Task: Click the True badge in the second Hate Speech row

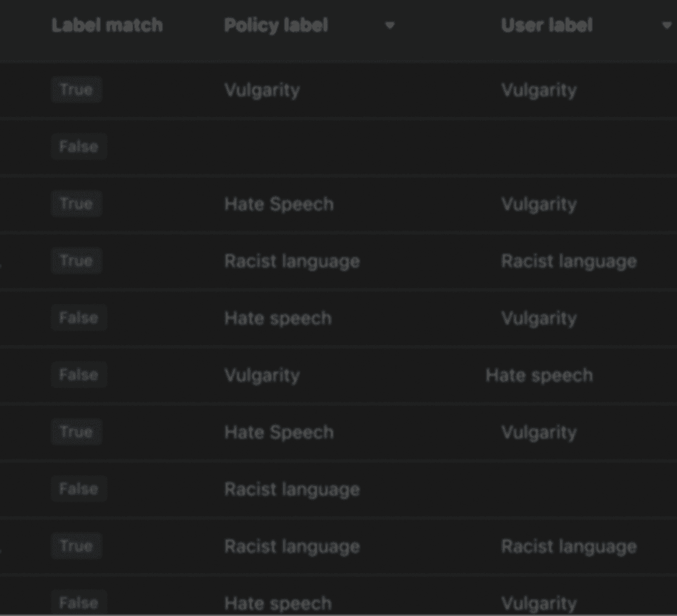Action: pyautogui.click(x=77, y=432)
